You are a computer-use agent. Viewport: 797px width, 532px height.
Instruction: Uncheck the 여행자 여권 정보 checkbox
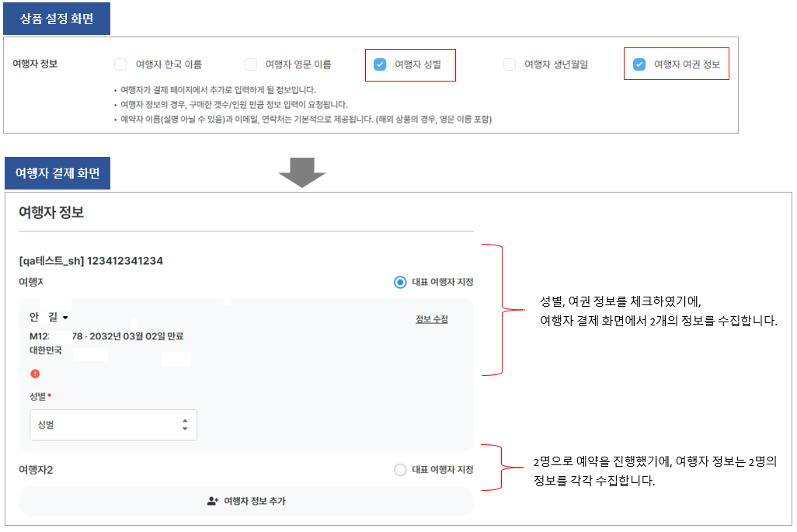coord(639,64)
